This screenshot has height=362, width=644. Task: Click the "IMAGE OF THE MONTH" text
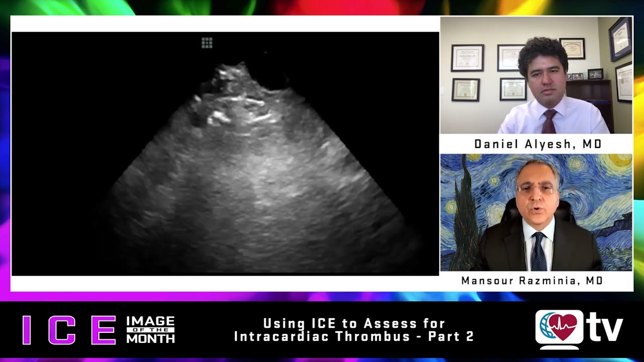pos(150,330)
